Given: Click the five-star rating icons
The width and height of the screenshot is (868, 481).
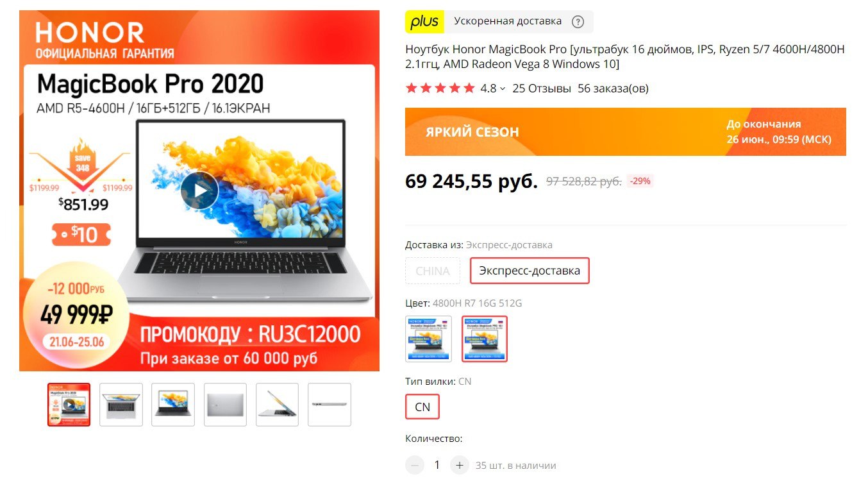Looking at the screenshot, I should 440,89.
